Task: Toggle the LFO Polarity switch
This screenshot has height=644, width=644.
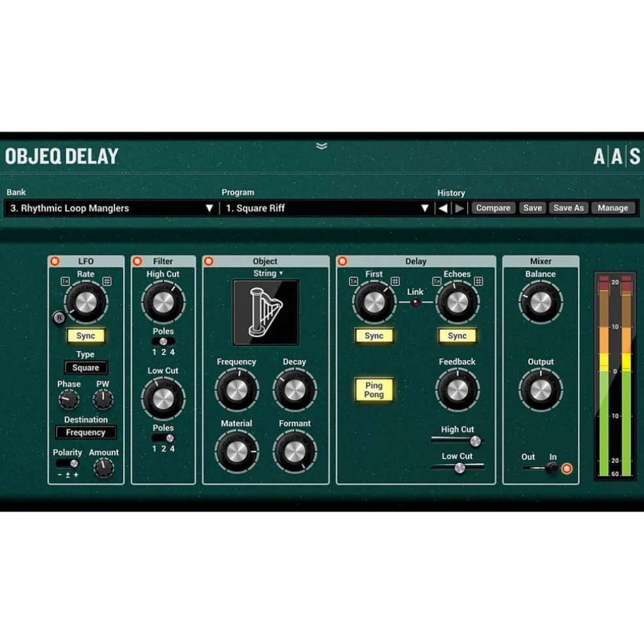Action: point(68,464)
